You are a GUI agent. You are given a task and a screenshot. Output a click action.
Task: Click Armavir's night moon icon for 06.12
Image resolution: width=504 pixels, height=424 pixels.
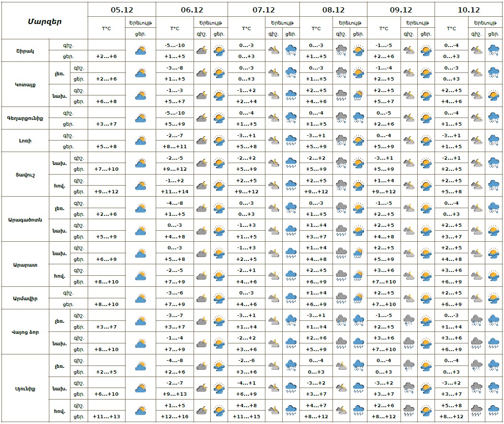point(202,298)
